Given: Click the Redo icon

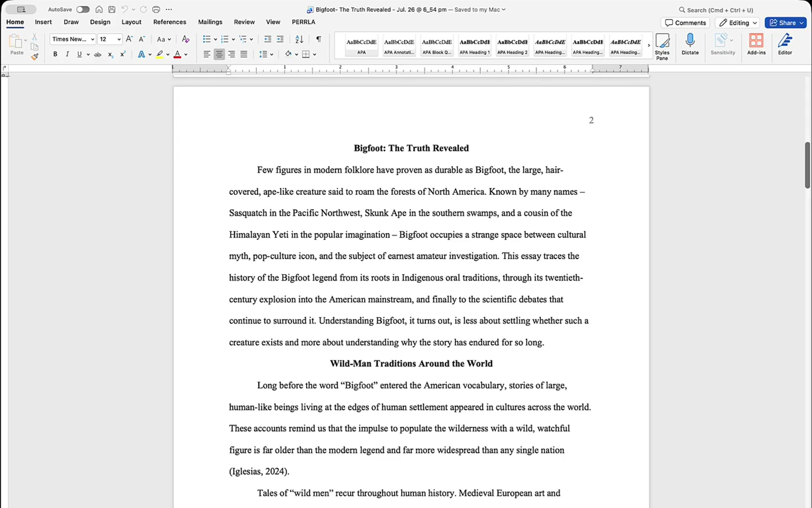Looking at the screenshot, I should pos(143,9).
